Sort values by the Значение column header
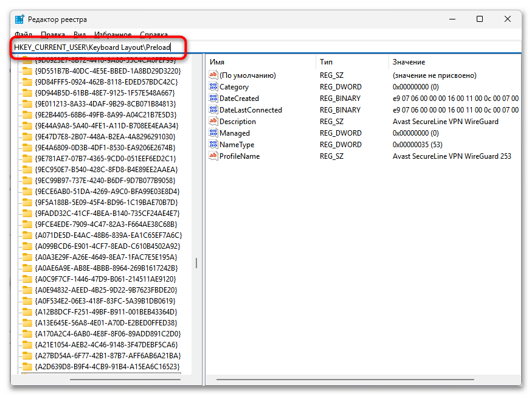The width and height of the screenshot is (532, 396). click(455, 62)
